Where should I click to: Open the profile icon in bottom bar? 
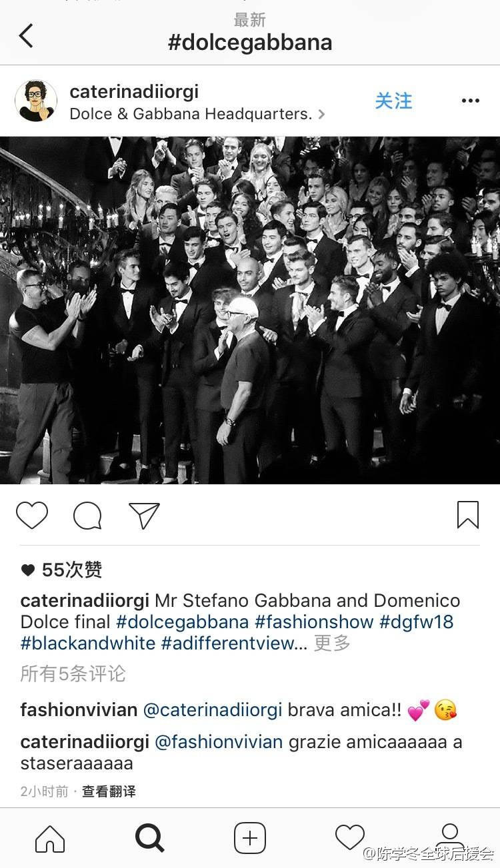(450, 838)
